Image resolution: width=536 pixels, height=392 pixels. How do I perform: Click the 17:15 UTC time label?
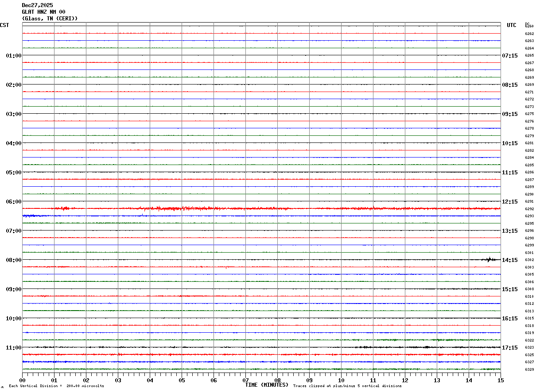coord(509,348)
